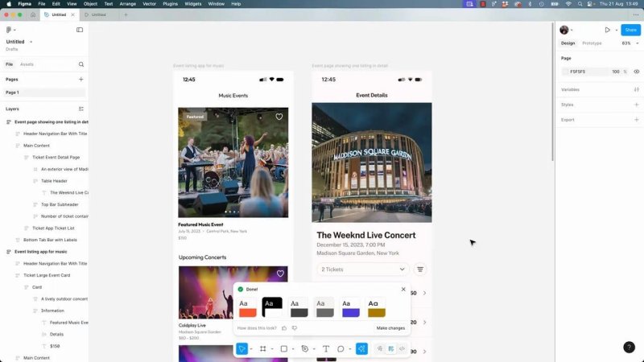Choose the light gray theme style
This screenshot has width=644, height=362.
(x=325, y=308)
